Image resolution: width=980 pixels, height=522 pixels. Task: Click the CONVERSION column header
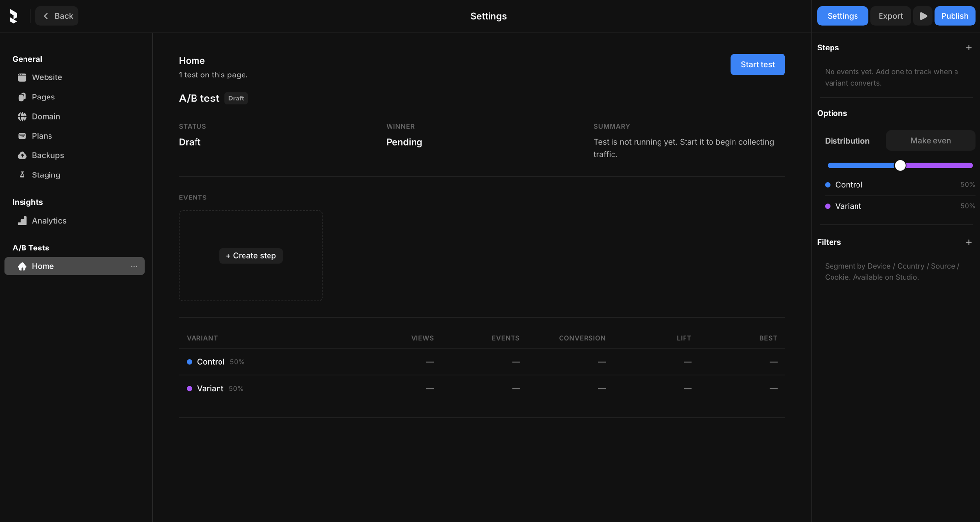point(582,338)
